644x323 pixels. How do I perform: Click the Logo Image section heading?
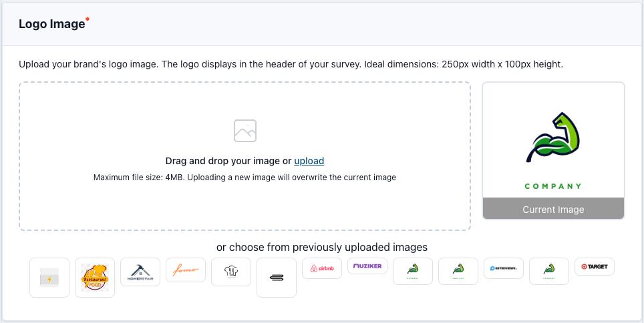[52, 24]
